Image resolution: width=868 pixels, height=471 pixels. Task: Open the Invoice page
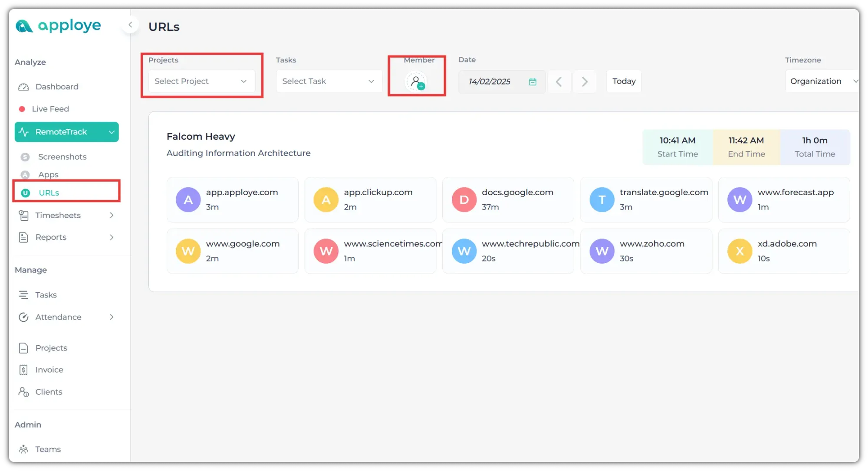pyautogui.click(x=49, y=370)
